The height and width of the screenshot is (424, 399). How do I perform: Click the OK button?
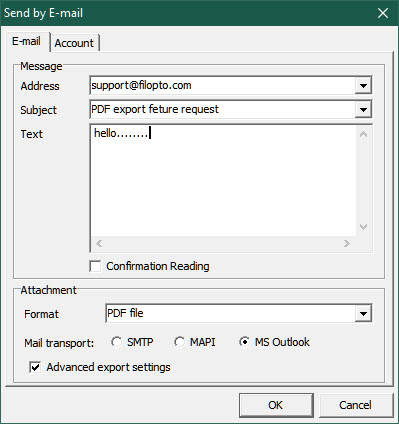[x=276, y=405]
